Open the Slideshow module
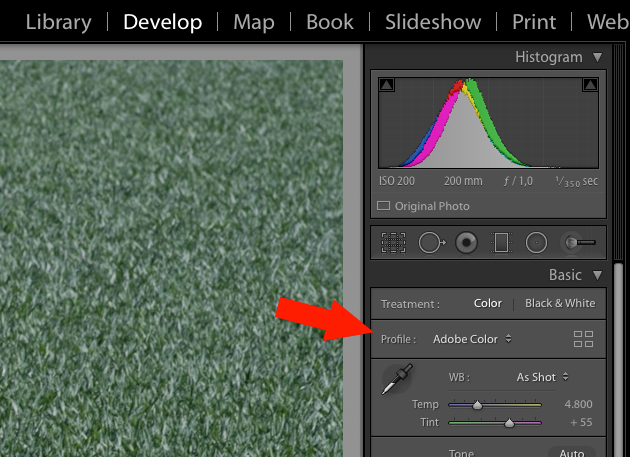 433,22
